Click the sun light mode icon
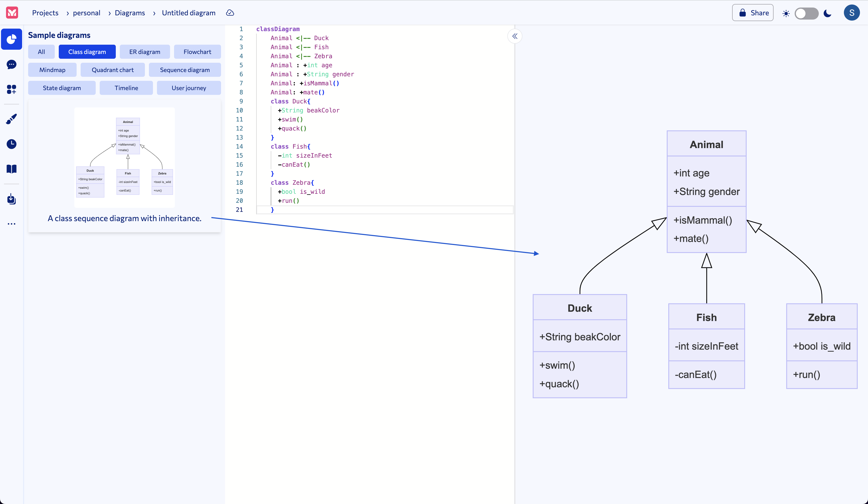 click(786, 13)
